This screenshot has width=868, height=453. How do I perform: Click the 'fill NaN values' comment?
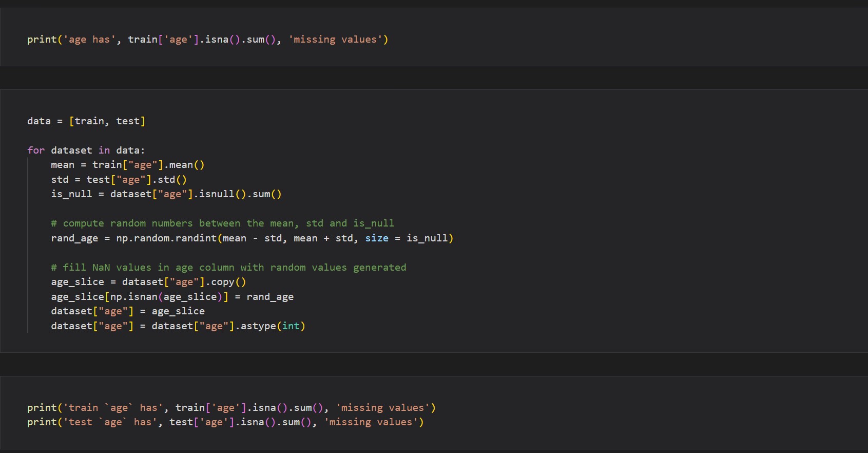228,268
